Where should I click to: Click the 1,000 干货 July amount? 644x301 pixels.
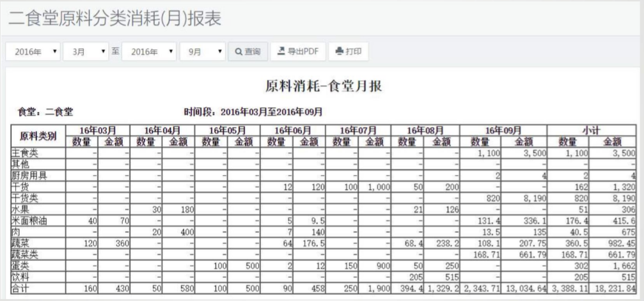(x=378, y=187)
